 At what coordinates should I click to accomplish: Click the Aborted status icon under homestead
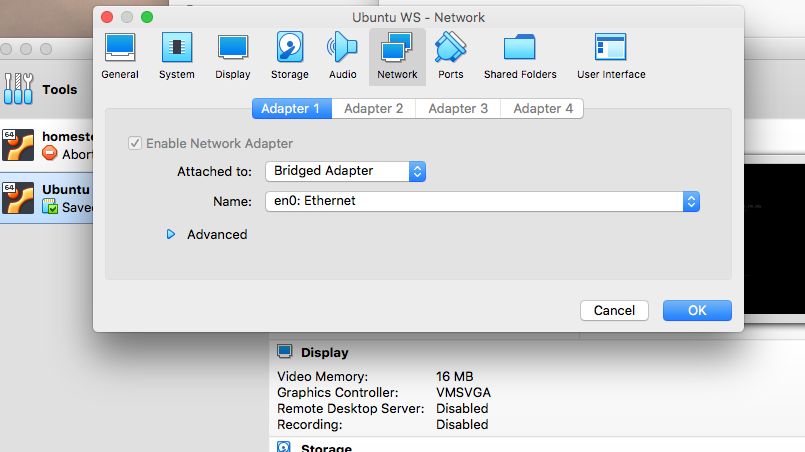coord(50,153)
